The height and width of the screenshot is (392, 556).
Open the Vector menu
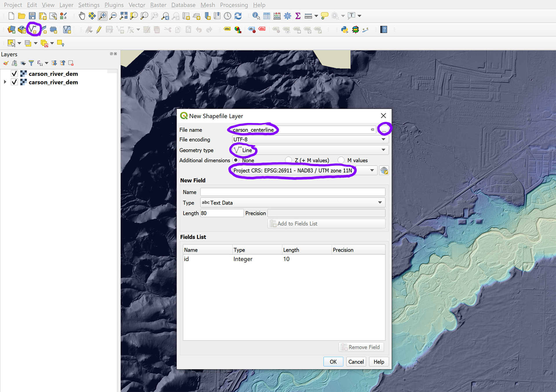(137, 5)
